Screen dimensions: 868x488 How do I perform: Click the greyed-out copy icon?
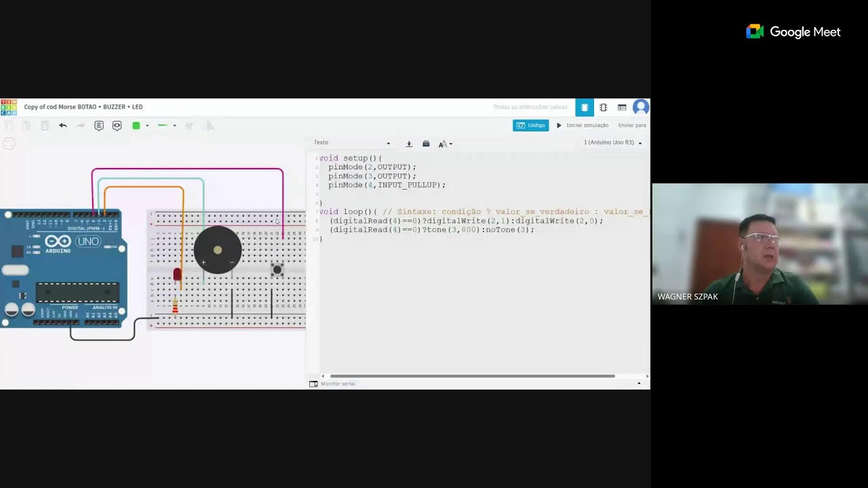[x=9, y=125]
